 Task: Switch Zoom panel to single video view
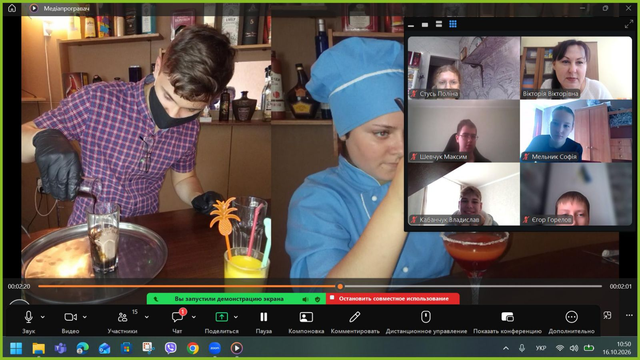tap(425, 24)
